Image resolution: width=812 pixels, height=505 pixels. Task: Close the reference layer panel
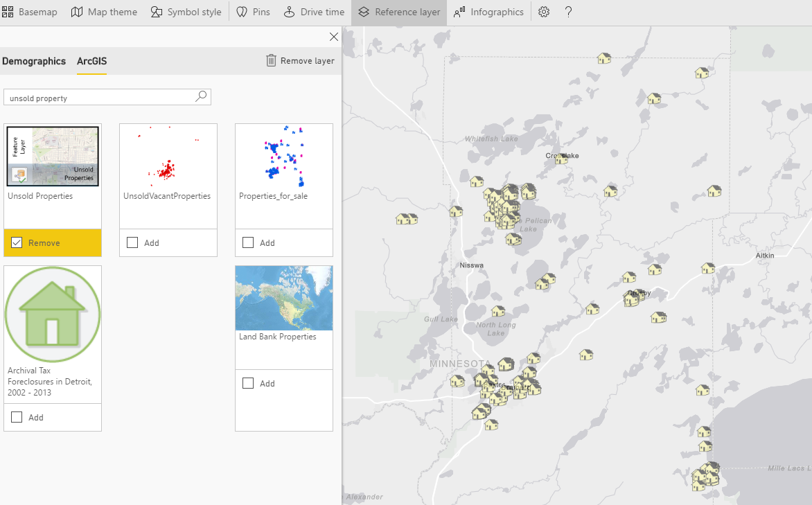pyautogui.click(x=333, y=37)
